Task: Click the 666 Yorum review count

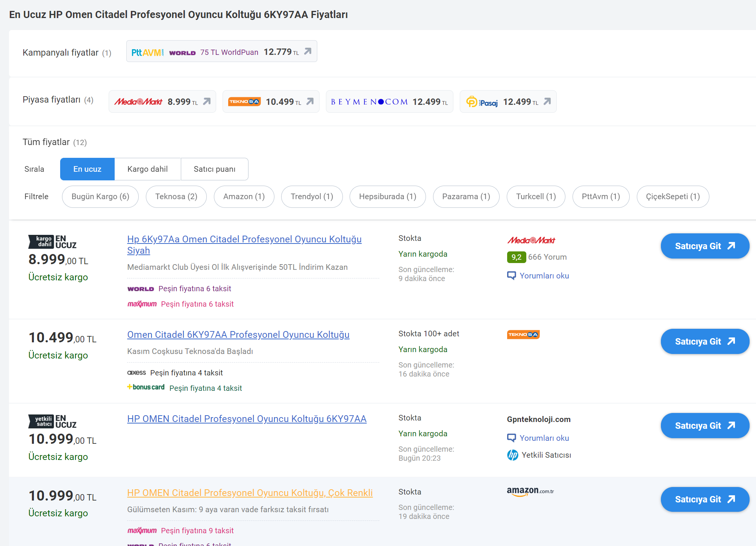Action: pyautogui.click(x=547, y=257)
